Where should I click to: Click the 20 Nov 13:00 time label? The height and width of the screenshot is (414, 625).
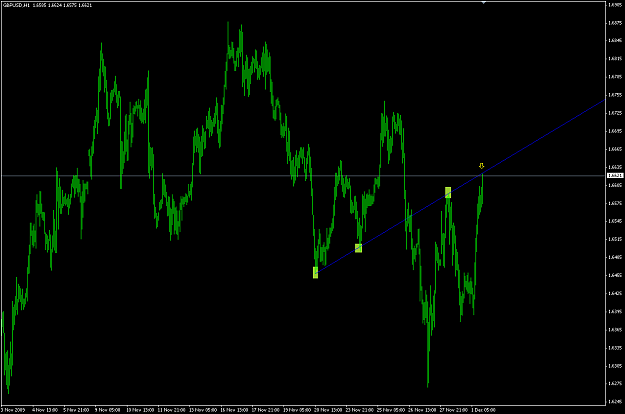click(328, 410)
